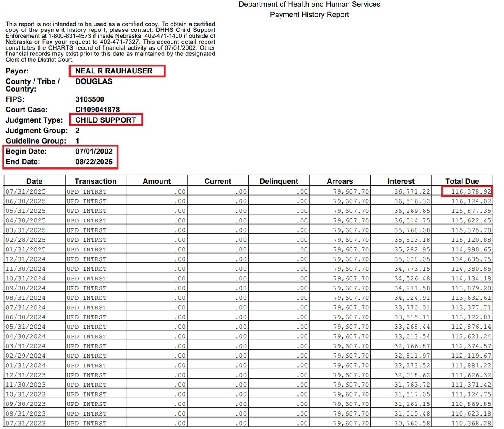Select total due value 115,622.45

click(x=471, y=220)
